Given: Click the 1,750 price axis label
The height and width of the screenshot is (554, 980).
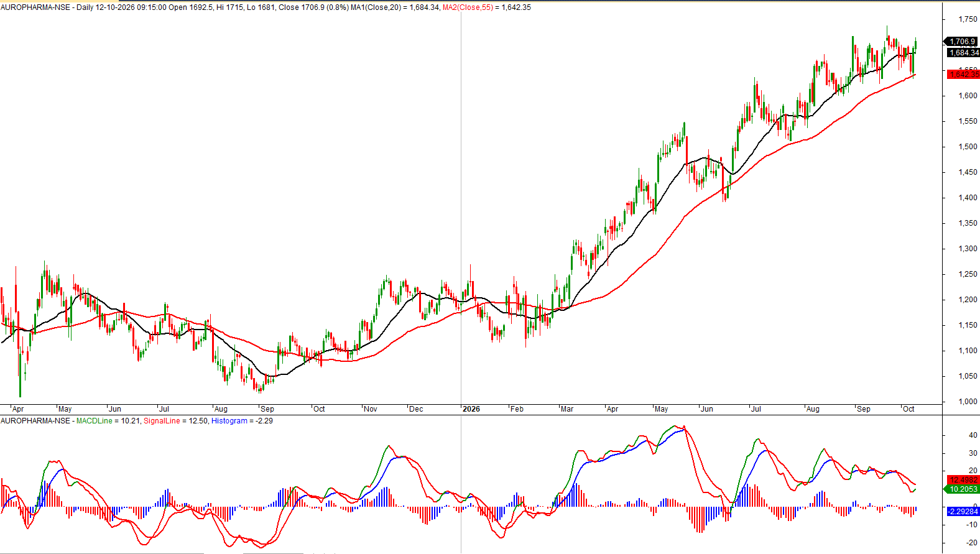Looking at the screenshot, I should pos(968,19).
